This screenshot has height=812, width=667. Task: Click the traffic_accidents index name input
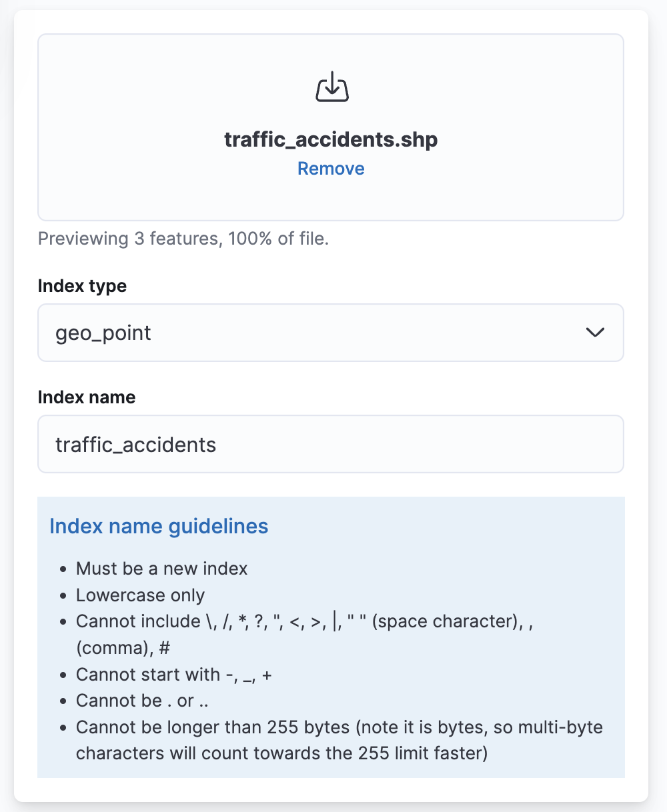[331, 444]
